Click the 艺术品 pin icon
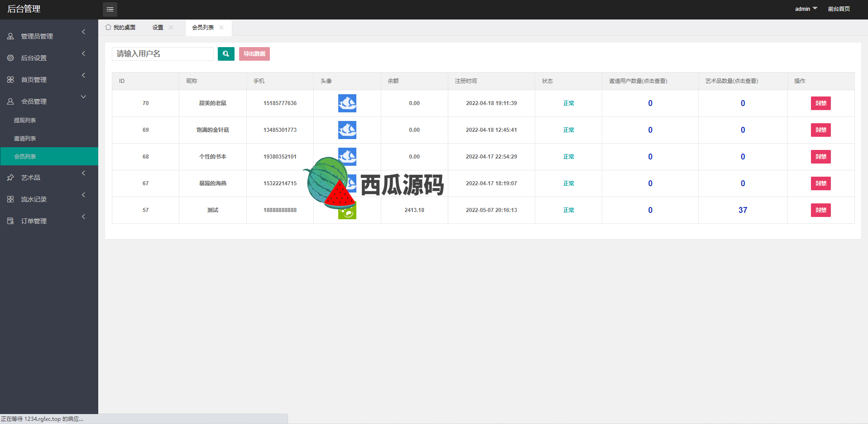Screen dimensions: 868x424 click(10, 178)
